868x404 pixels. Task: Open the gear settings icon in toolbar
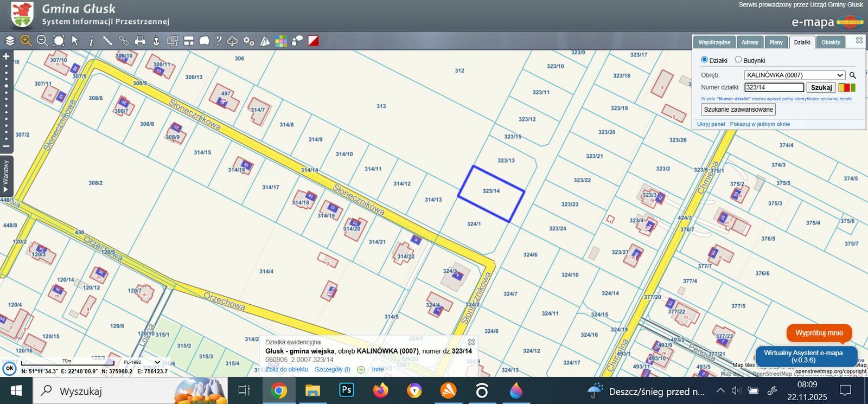click(x=248, y=41)
